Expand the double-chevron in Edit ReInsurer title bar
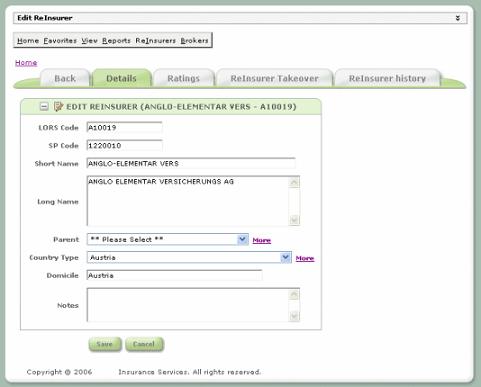481x387 pixels. 458,18
